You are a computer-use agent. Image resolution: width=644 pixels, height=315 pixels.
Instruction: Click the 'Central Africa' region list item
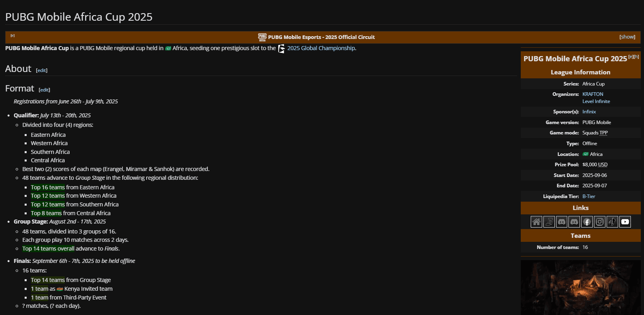click(x=48, y=160)
